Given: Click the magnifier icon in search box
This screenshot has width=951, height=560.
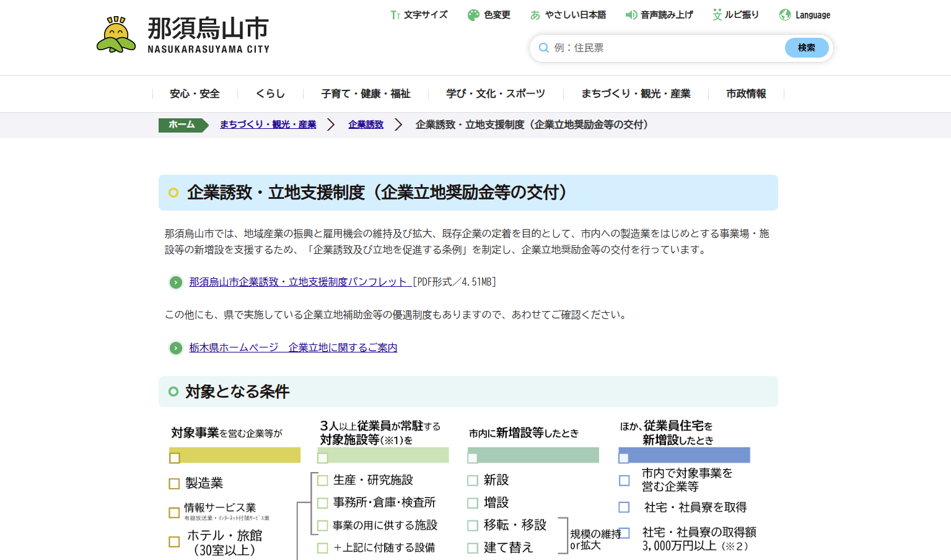Looking at the screenshot, I should (544, 48).
